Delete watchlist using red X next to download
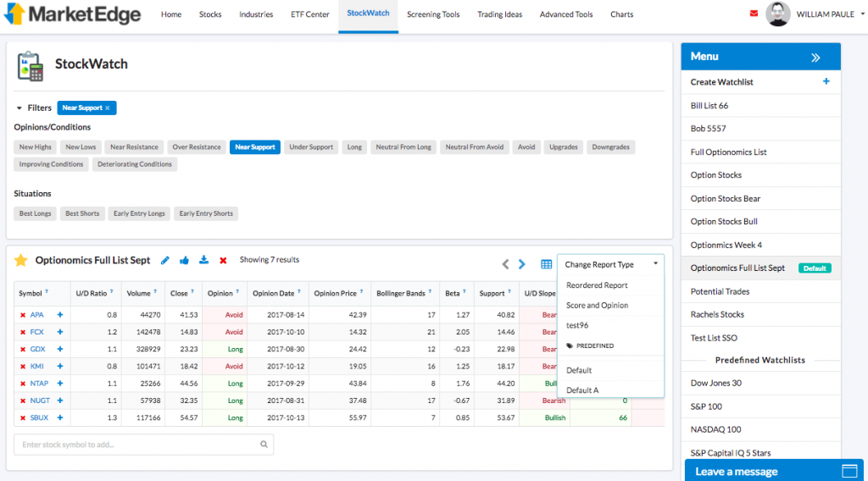Screen dimensions: 868x481 [223, 261]
